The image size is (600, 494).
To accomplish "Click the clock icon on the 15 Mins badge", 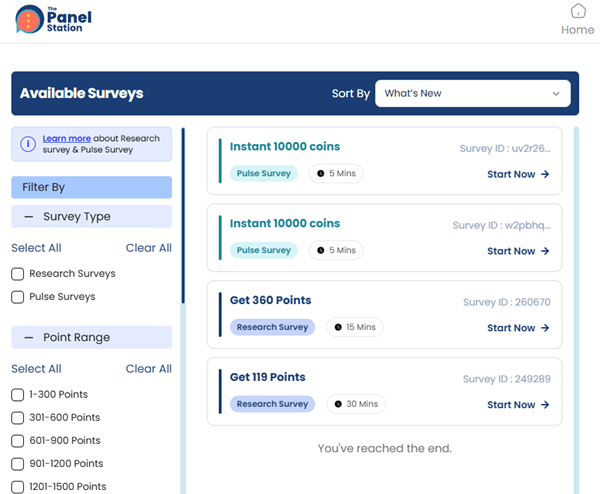I will (x=338, y=327).
